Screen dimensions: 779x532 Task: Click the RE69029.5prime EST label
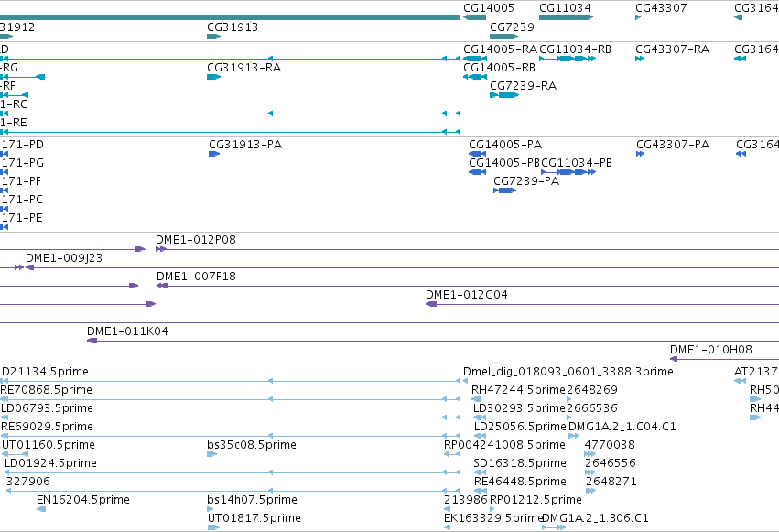[47, 427]
